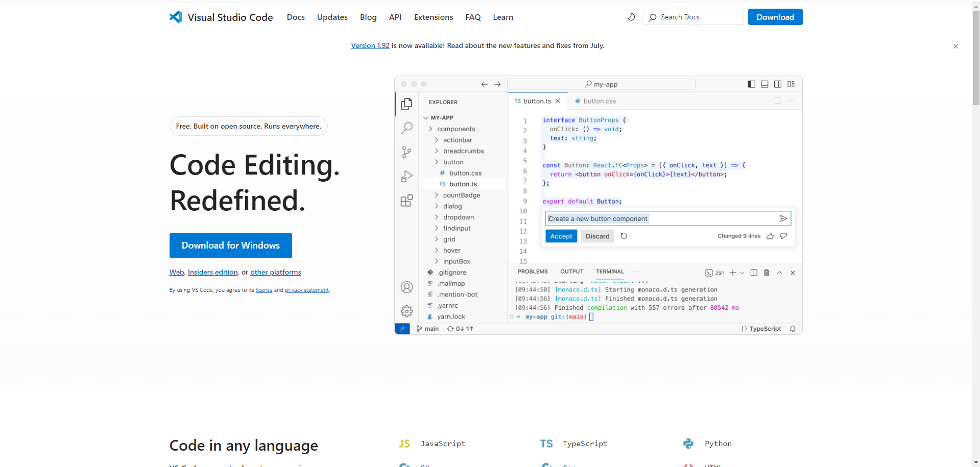
Task: Expand the countBadge folder
Action: 461,195
